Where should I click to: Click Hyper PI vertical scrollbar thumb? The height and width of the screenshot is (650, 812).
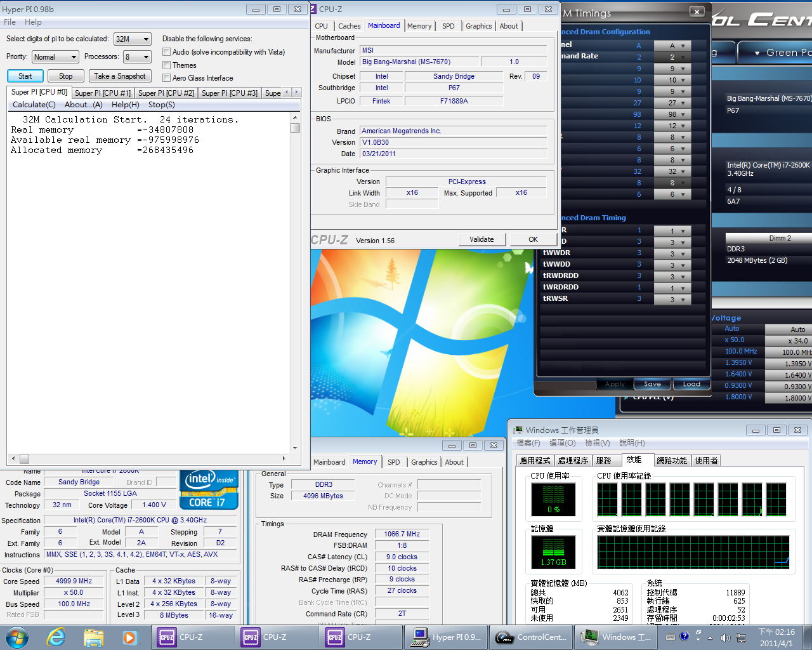point(295,128)
